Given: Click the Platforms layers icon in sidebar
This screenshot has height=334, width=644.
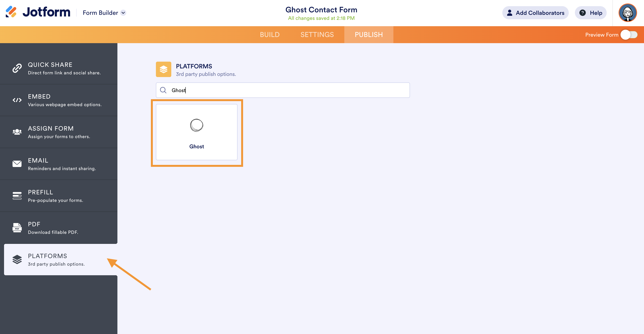Looking at the screenshot, I should click(17, 259).
